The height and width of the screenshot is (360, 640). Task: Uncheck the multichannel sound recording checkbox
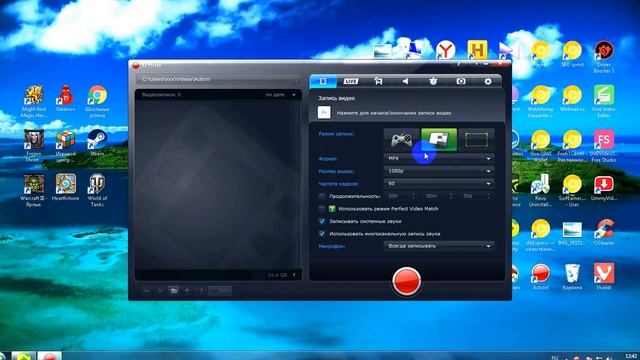coord(322,234)
